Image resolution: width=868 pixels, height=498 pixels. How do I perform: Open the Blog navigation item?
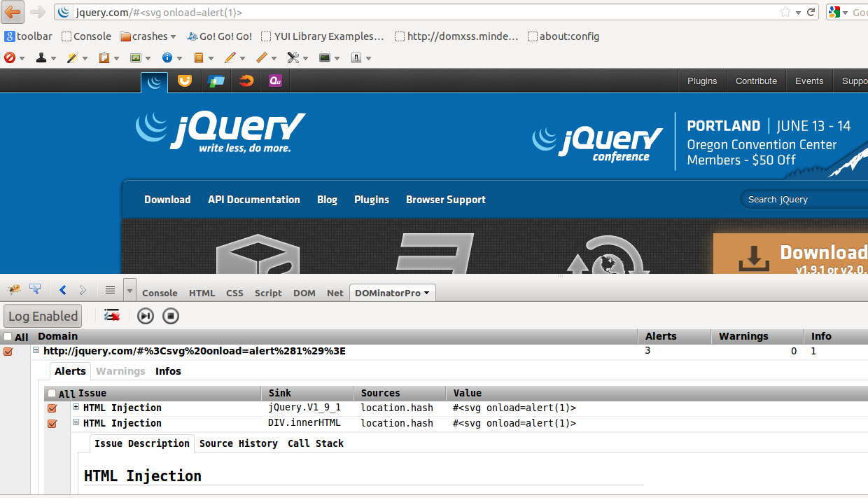[x=327, y=200]
